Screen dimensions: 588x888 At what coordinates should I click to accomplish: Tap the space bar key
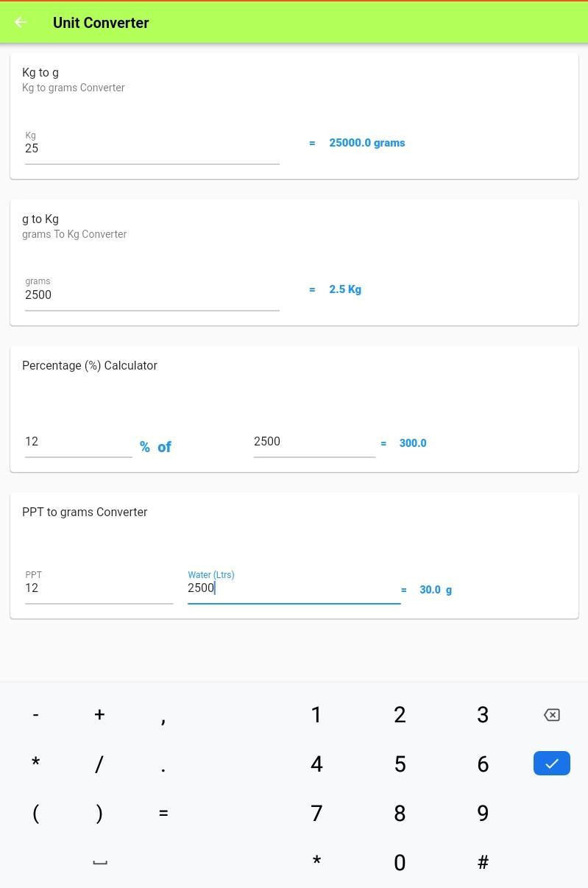(99, 862)
